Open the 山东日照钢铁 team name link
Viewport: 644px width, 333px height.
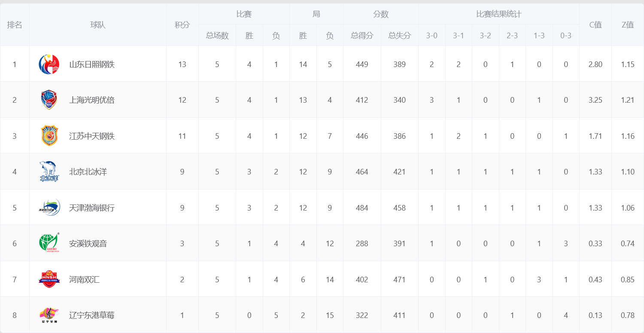[x=92, y=64]
